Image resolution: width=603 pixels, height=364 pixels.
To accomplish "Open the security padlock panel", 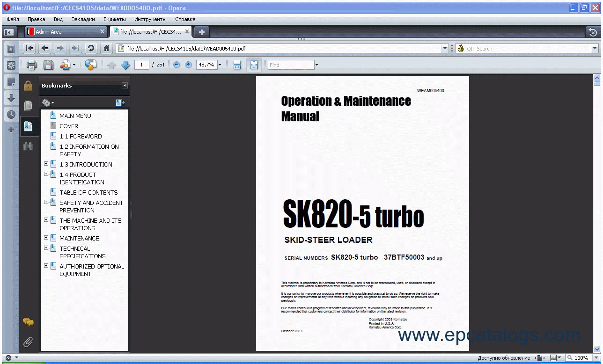I will 28,86.
